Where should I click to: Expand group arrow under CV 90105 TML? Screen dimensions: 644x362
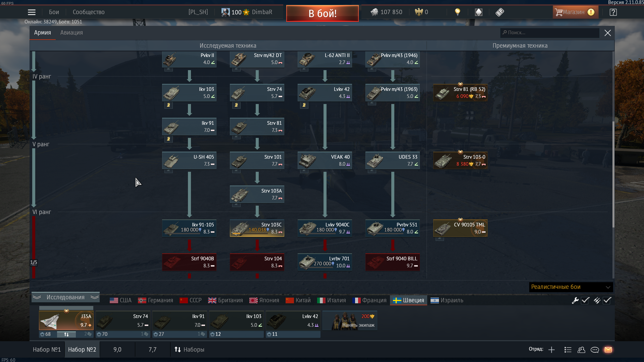tap(440, 239)
